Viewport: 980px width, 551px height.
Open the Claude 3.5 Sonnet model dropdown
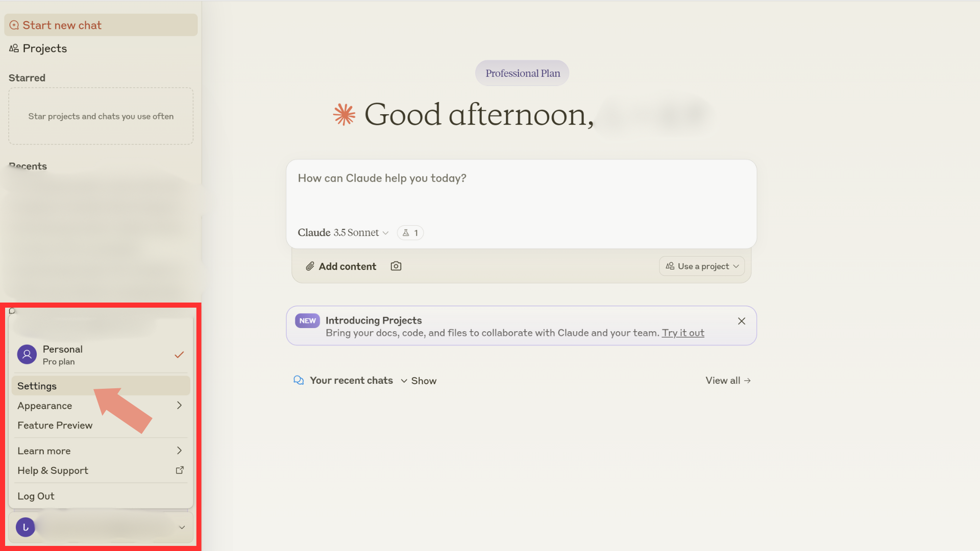[343, 233]
